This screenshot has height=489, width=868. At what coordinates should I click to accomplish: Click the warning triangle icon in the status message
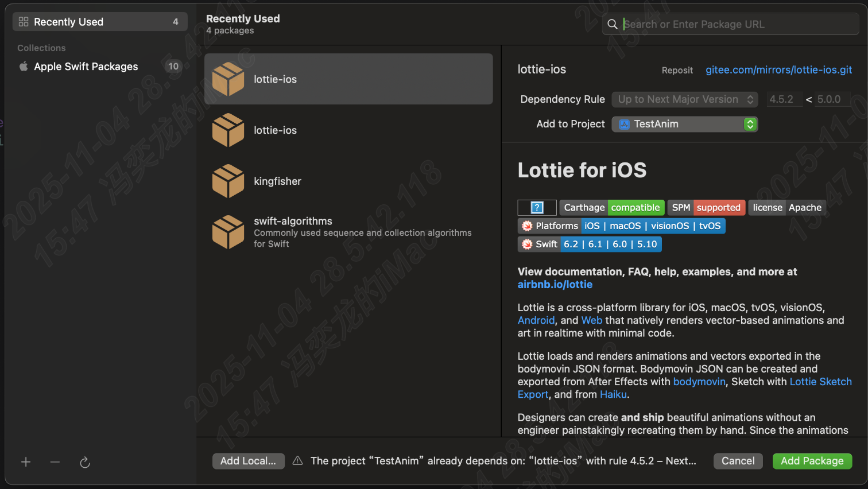pyautogui.click(x=297, y=461)
